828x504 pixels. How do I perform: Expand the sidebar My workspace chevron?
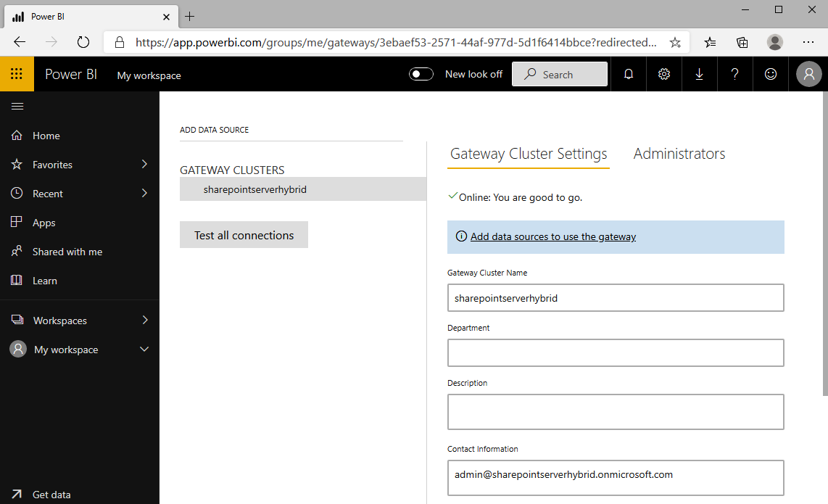(x=144, y=350)
